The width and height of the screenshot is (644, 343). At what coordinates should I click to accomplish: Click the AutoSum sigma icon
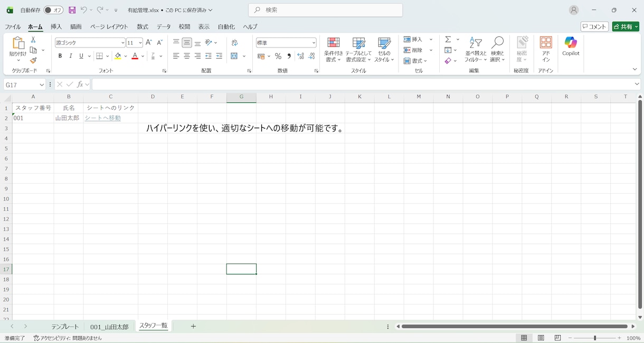point(448,40)
